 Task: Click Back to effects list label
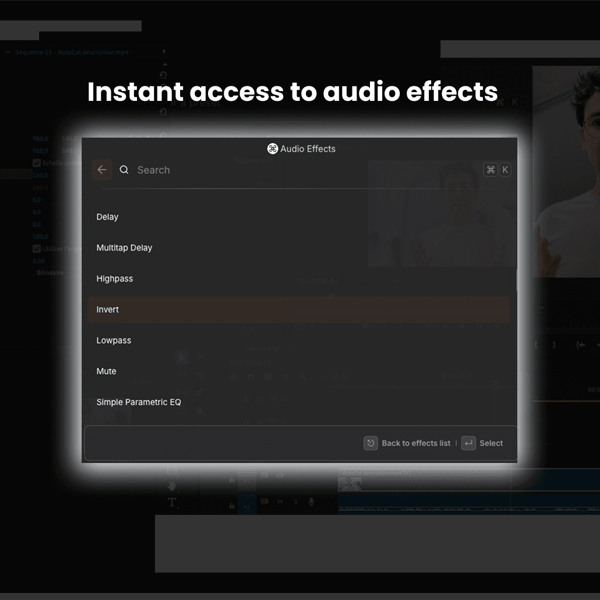[416, 443]
